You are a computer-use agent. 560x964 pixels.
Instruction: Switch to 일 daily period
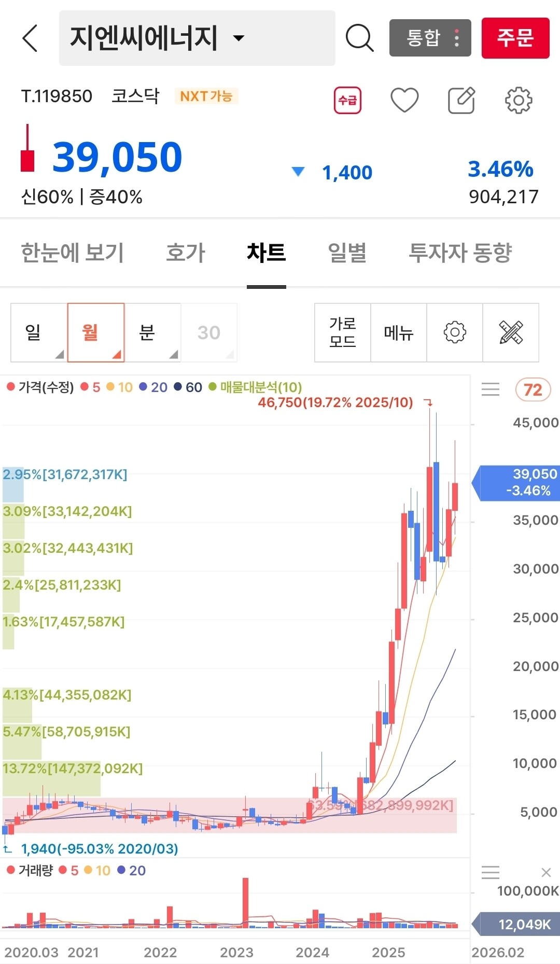pyautogui.click(x=39, y=332)
